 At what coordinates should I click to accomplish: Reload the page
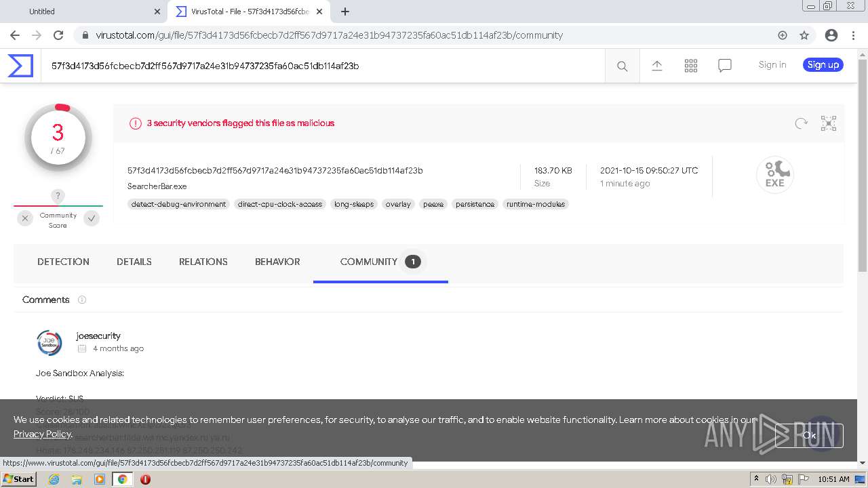[x=58, y=35]
